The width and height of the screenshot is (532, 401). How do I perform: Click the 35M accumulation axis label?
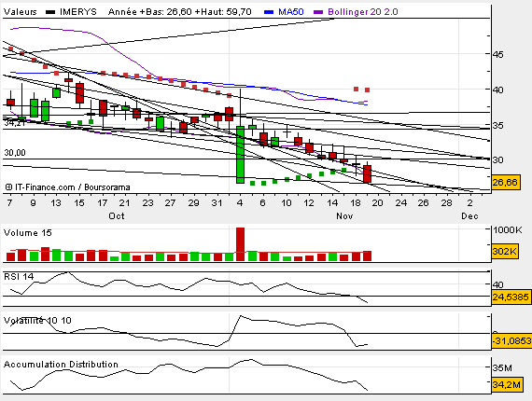(502, 367)
